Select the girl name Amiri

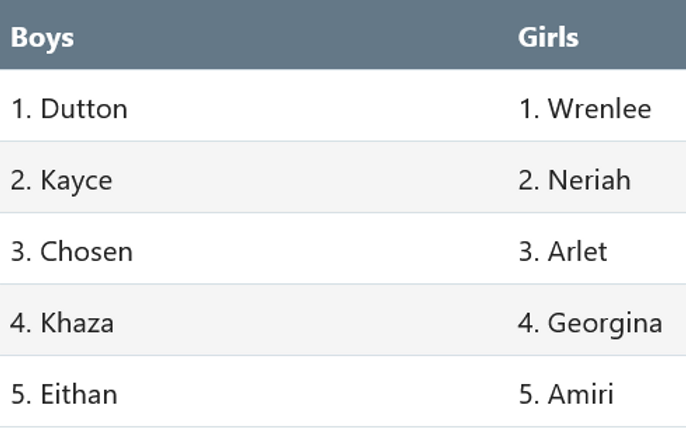(x=581, y=394)
